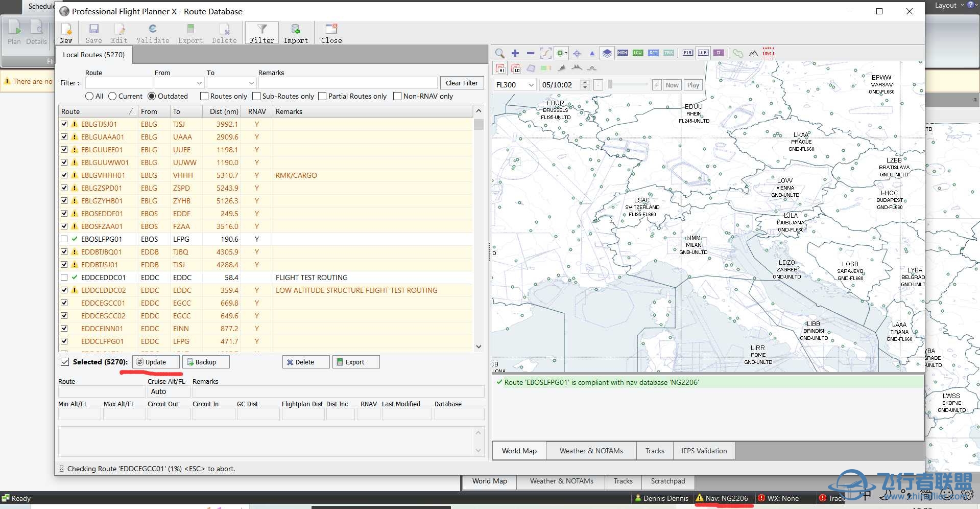Open the Cruise Alt/FL Auto combo box
980x509 pixels.
click(169, 391)
